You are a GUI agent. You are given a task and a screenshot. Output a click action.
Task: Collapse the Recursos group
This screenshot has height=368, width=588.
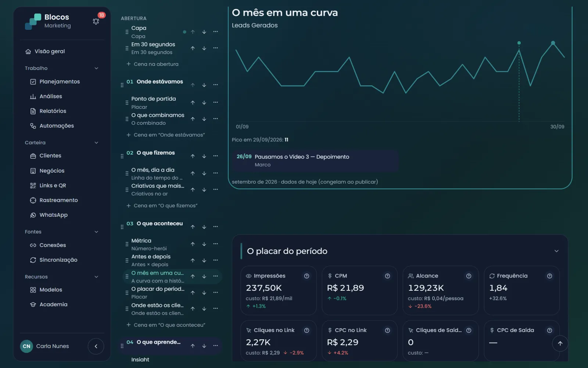coord(96,277)
